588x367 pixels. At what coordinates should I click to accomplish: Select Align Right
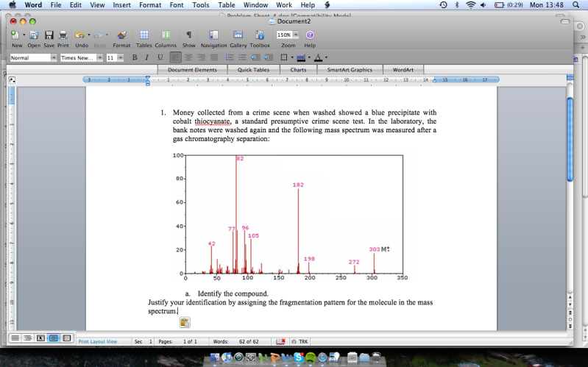202,57
